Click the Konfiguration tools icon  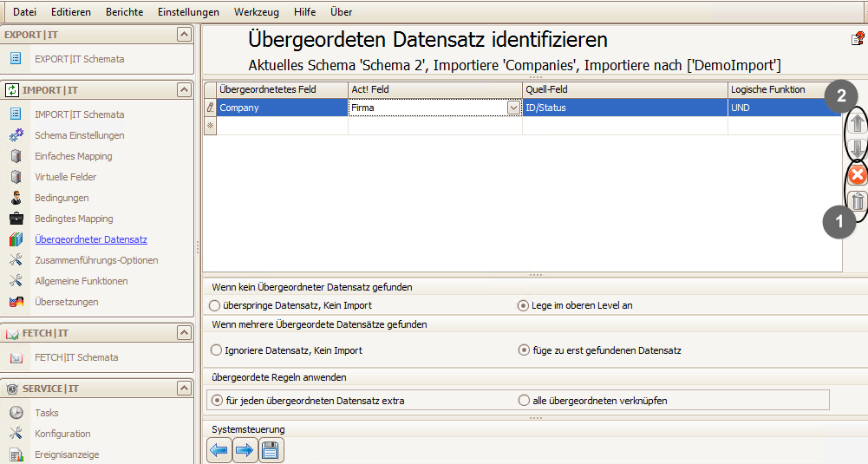point(16,434)
